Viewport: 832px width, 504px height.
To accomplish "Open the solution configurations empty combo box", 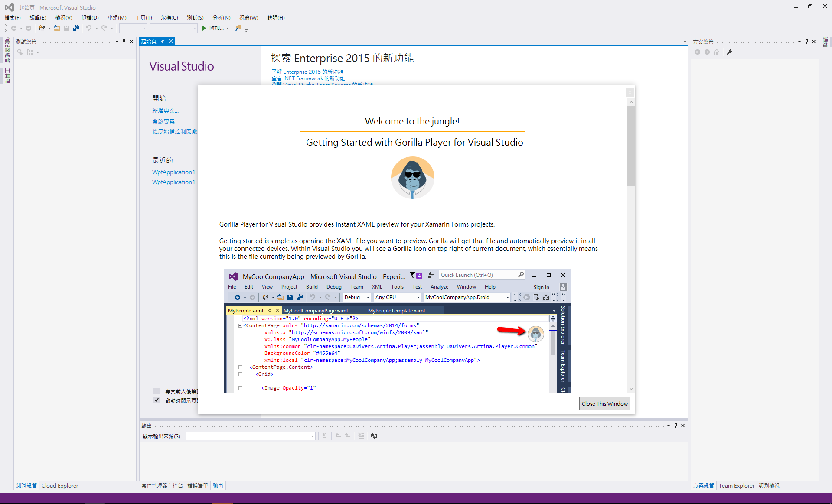I will pos(133,28).
